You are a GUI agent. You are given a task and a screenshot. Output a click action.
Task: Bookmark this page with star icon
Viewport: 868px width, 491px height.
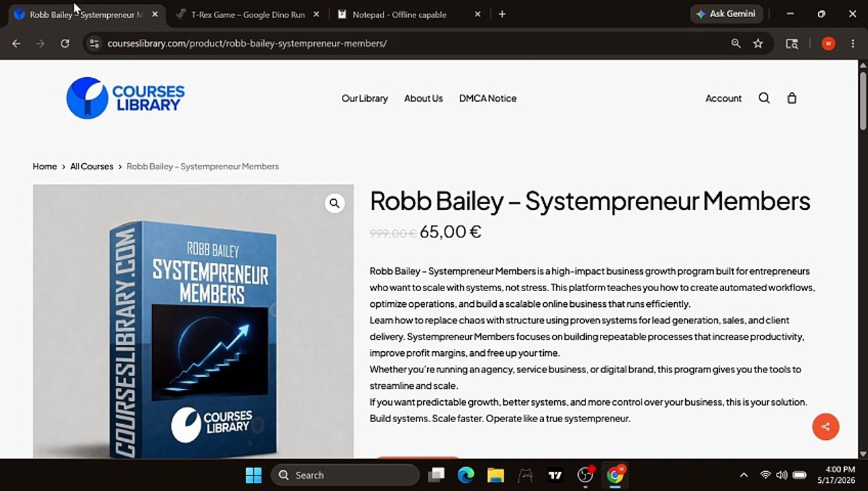(x=758, y=43)
